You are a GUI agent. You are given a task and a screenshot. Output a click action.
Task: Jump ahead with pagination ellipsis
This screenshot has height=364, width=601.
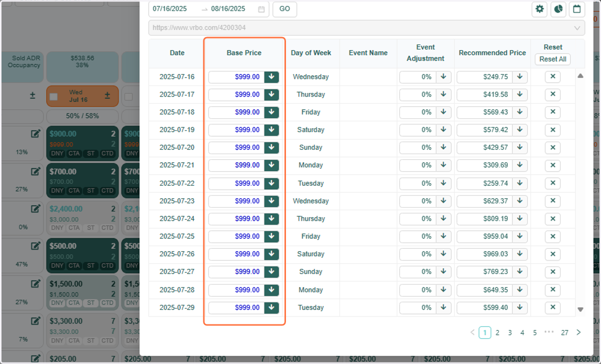tap(549, 332)
